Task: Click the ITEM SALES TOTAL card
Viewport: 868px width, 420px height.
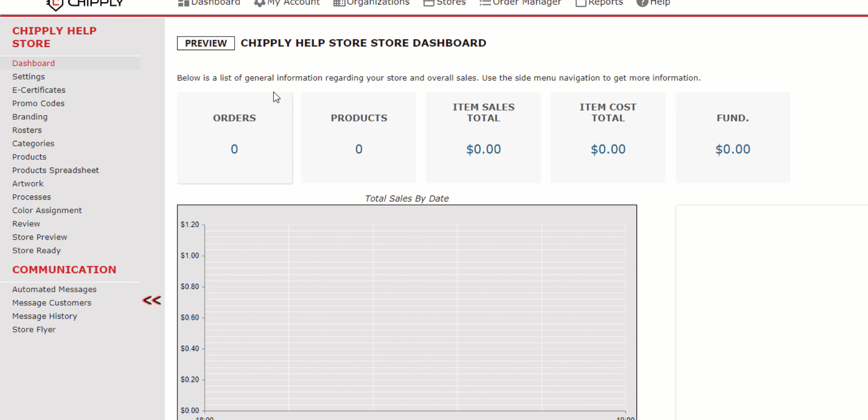Action: click(x=484, y=138)
